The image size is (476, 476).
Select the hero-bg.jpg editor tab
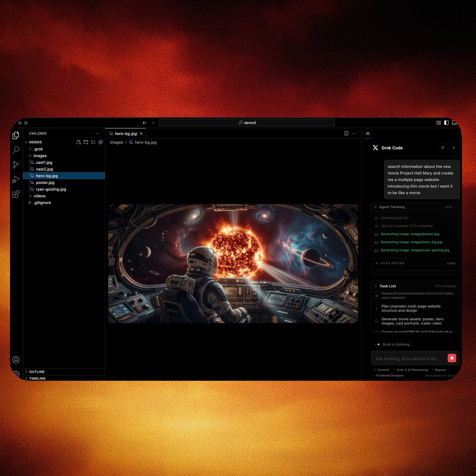coord(126,134)
